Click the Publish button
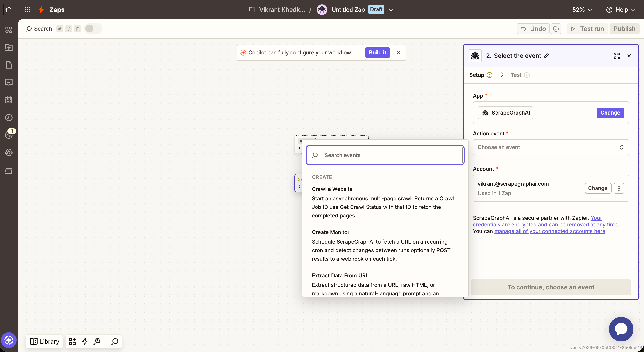Image resolution: width=644 pixels, height=352 pixels. click(624, 29)
